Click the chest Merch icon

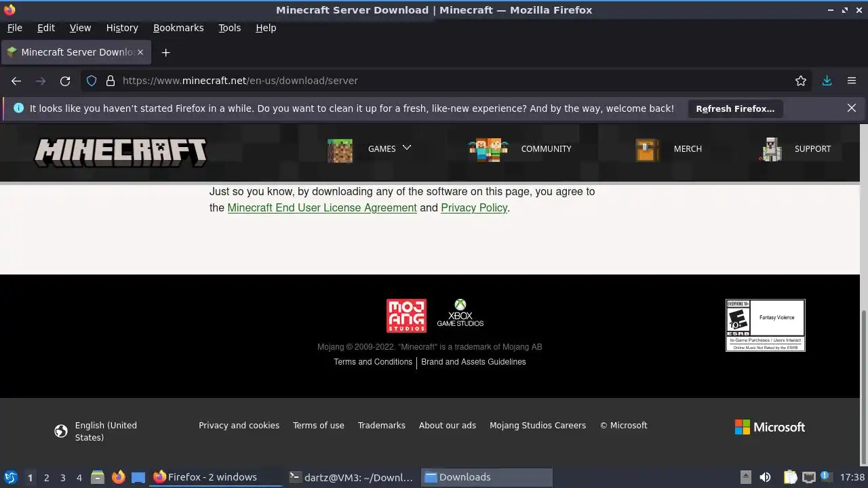coord(647,150)
